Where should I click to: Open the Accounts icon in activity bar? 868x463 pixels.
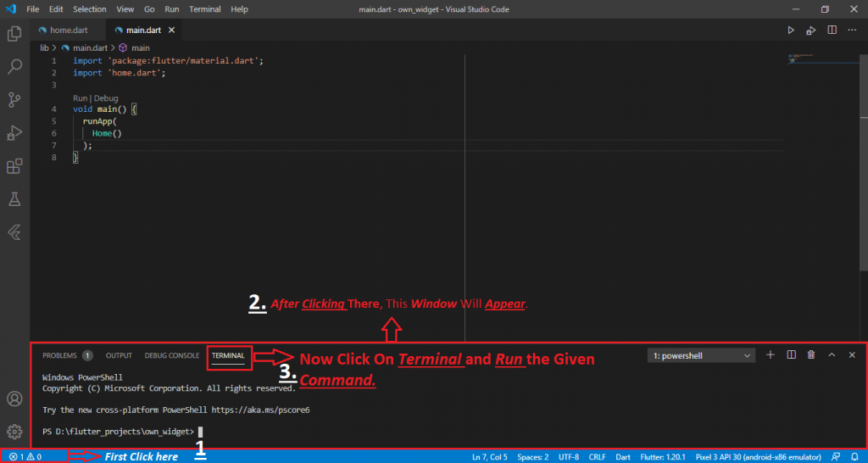(x=14, y=399)
